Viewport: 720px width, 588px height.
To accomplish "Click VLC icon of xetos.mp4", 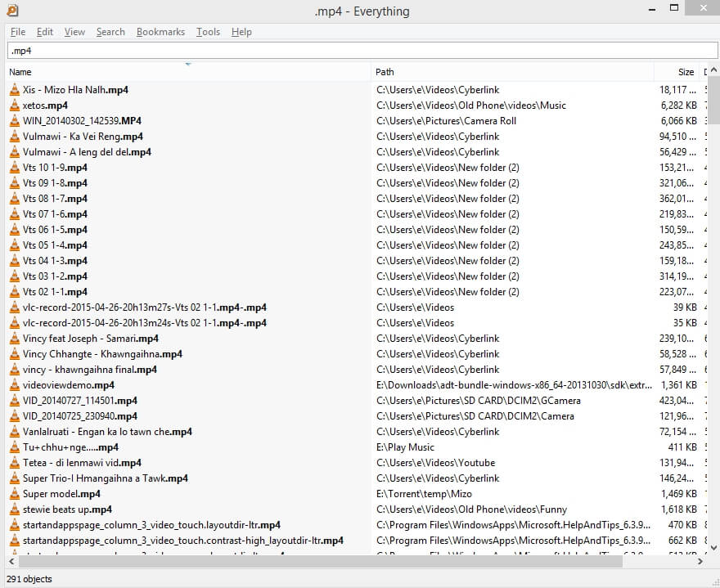I will pyautogui.click(x=15, y=105).
